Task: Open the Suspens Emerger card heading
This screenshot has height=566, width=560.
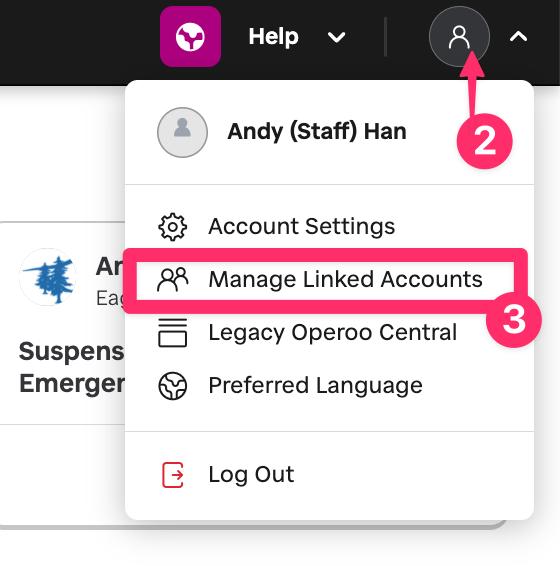Action: click(x=71, y=367)
